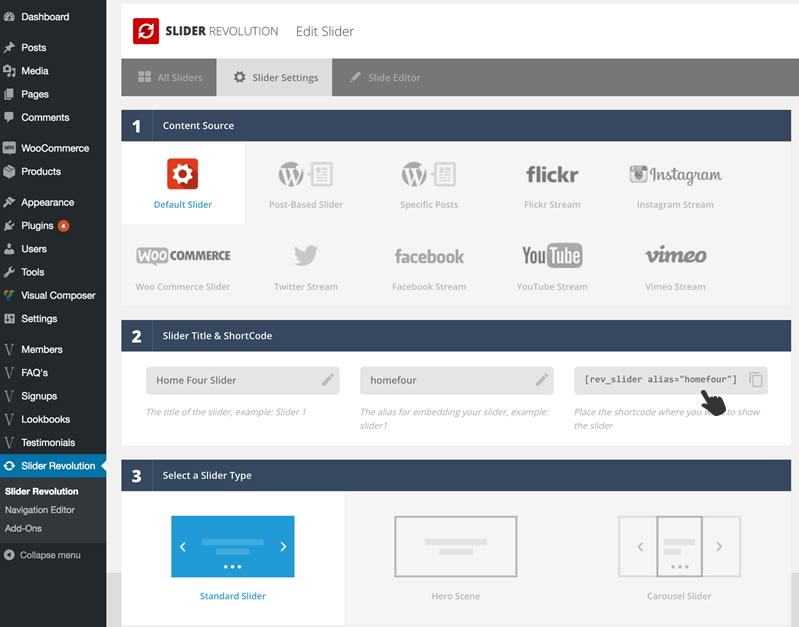Click the plugin update count badge
This screenshot has height=627, width=799.
tap(63, 226)
